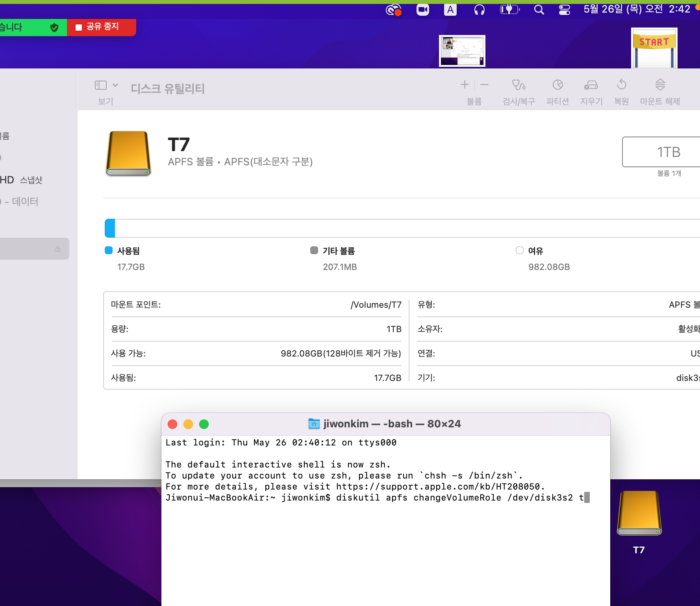
Task: Click the blue 사용됨 color legend swatch
Action: 109,250
